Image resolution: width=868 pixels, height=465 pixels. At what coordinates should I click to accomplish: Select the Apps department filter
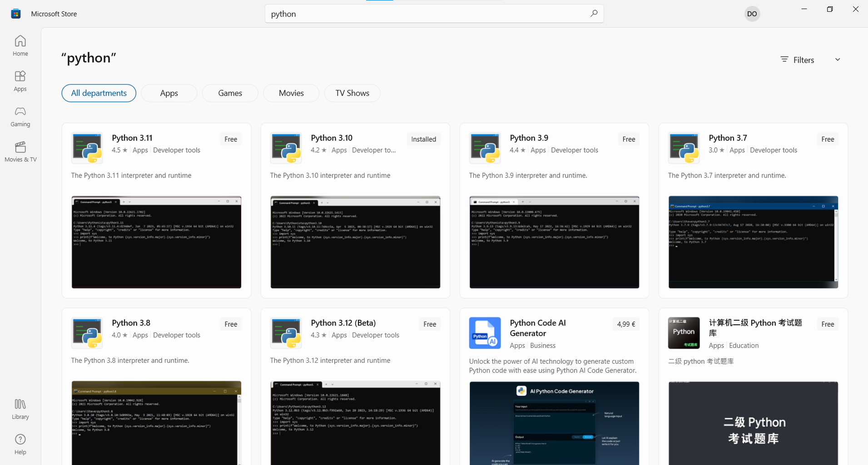point(169,93)
